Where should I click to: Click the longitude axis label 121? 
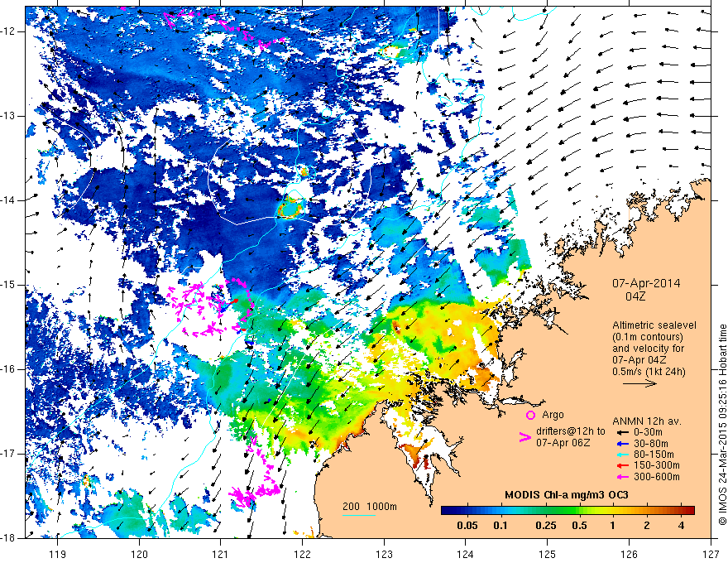coord(221,554)
